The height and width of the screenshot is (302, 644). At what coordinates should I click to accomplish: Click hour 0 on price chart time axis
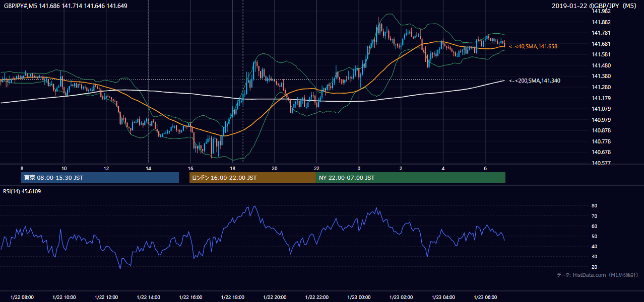point(359,168)
